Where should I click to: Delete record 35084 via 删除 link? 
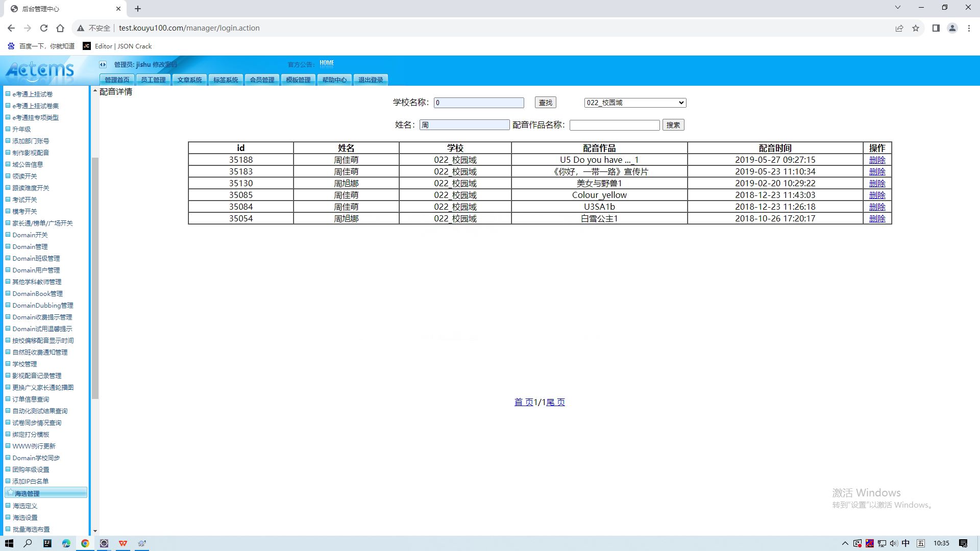pyautogui.click(x=877, y=207)
